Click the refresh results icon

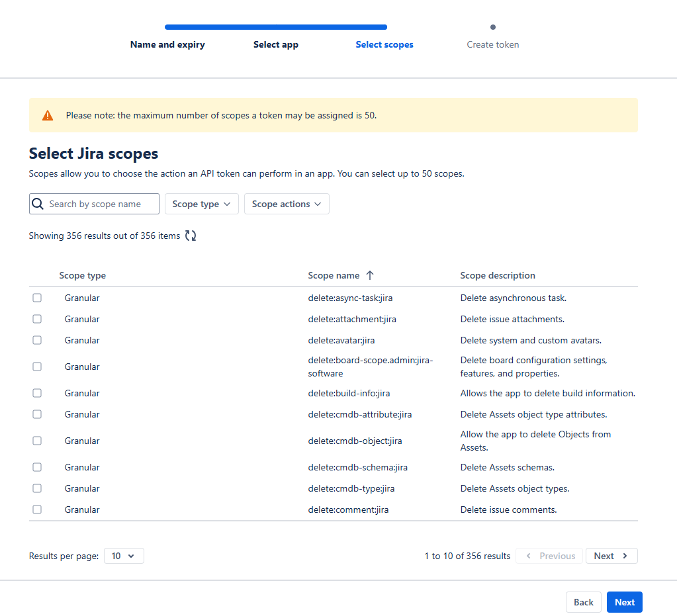tap(191, 236)
